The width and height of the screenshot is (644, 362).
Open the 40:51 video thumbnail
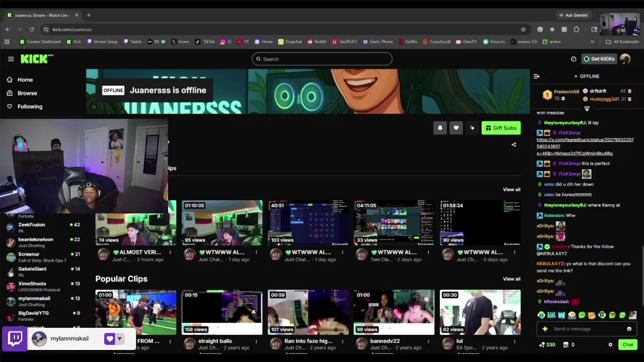tap(308, 223)
